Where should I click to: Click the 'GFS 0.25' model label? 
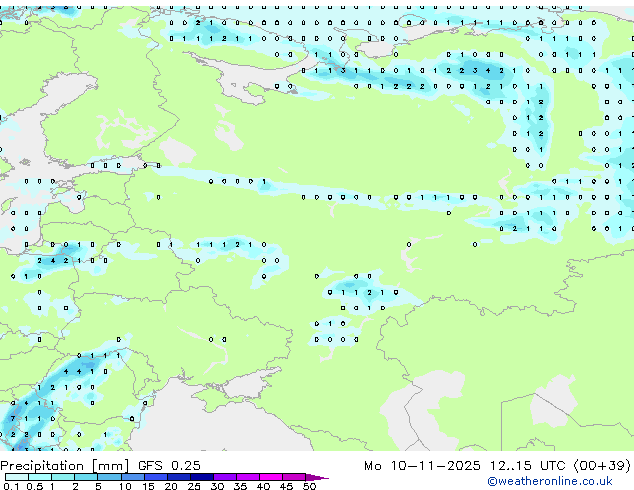169,465
